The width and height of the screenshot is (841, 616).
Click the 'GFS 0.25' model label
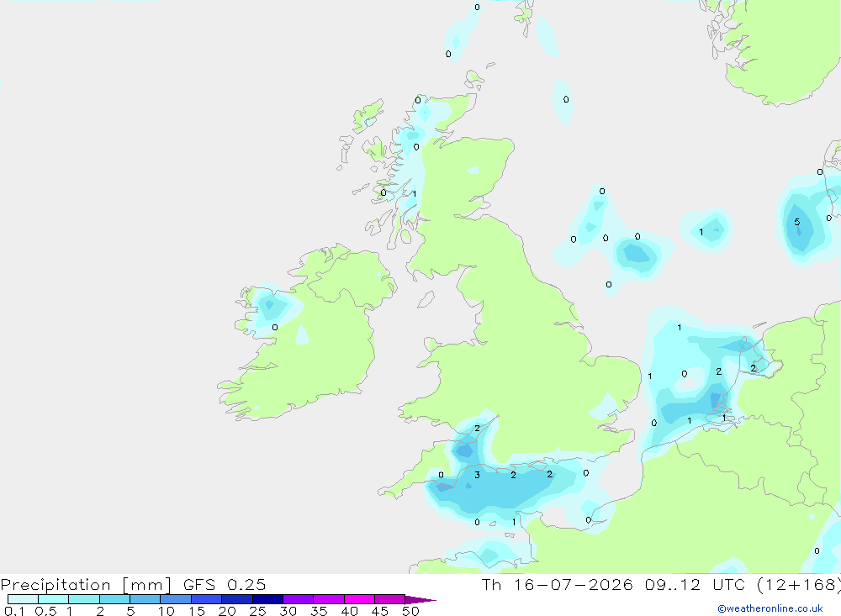(x=225, y=585)
